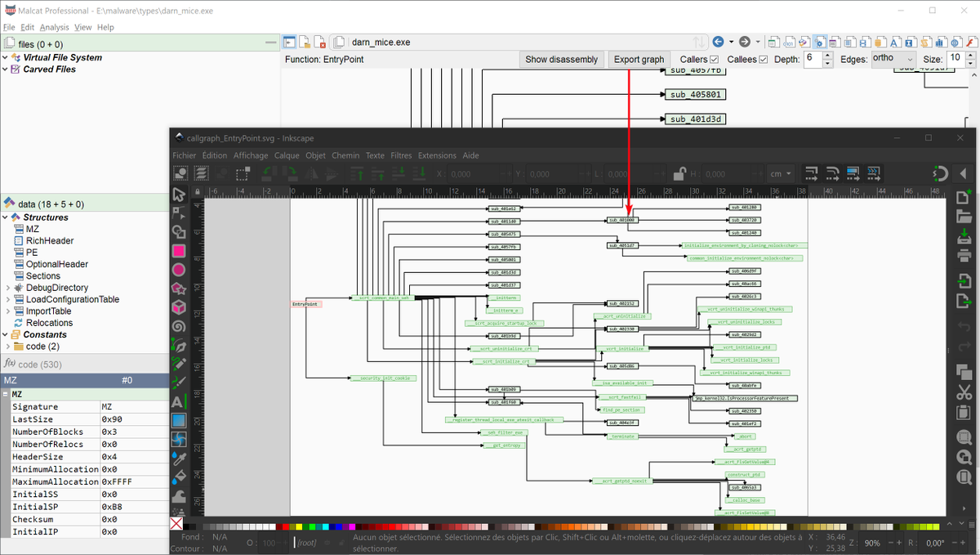Toggle Inkscape guide lock on ruler corner
The height and width of the screenshot is (555, 980).
[197, 191]
